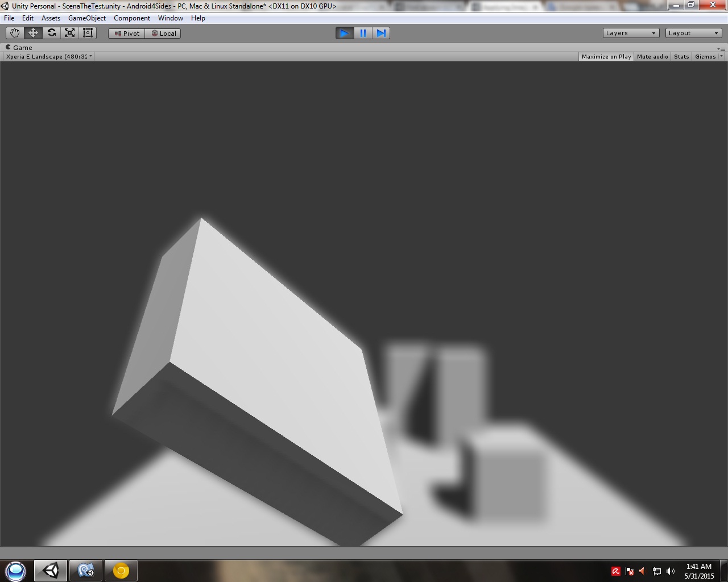This screenshot has width=728, height=582.
Task: Toggle Pivot mode for the transform handle
Action: pos(126,33)
